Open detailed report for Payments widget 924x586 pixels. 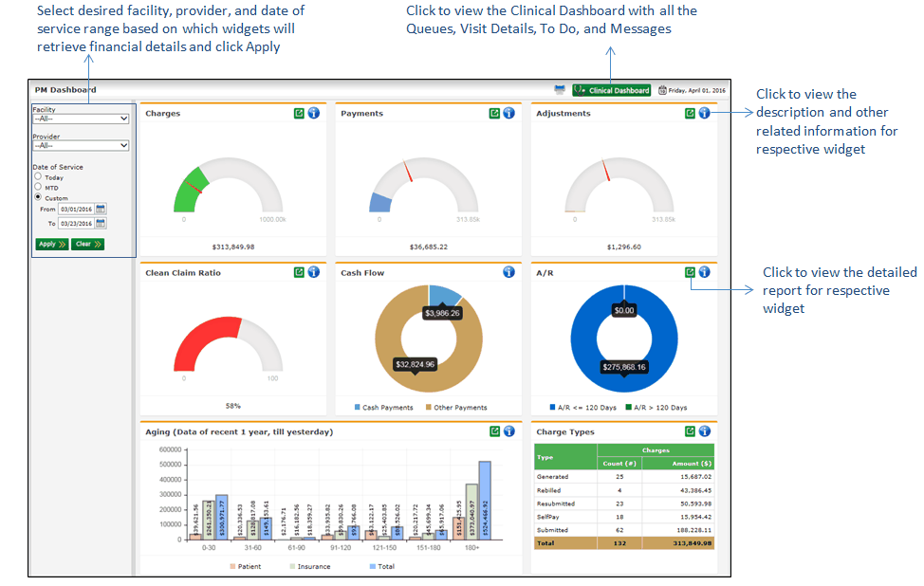(494, 113)
